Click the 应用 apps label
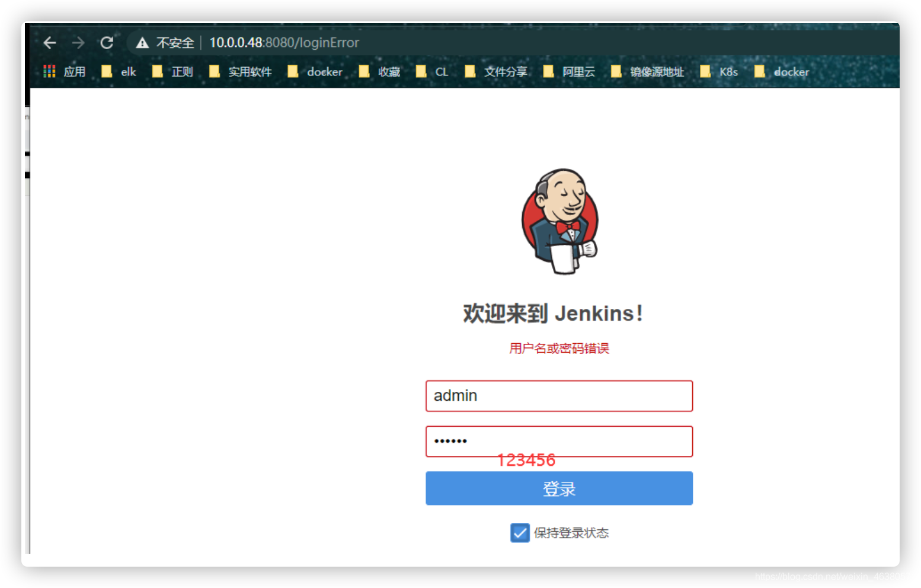The image size is (921, 588). click(x=75, y=72)
